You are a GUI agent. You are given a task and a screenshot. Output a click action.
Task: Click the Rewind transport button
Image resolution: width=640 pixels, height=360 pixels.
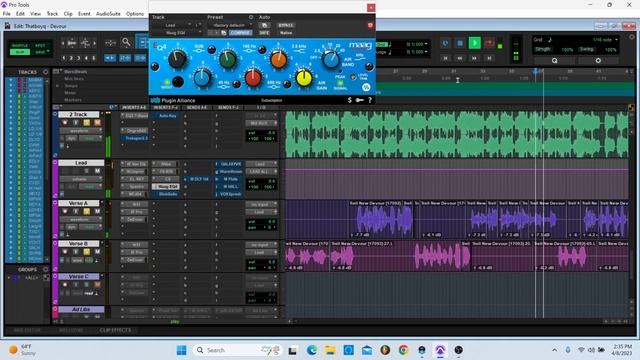(460, 58)
